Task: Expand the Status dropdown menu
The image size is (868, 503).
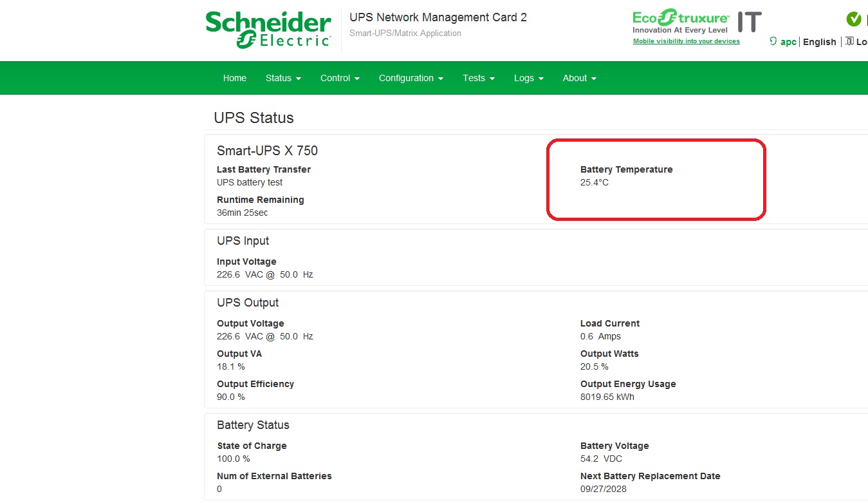Action: pyautogui.click(x=283, y=78)
